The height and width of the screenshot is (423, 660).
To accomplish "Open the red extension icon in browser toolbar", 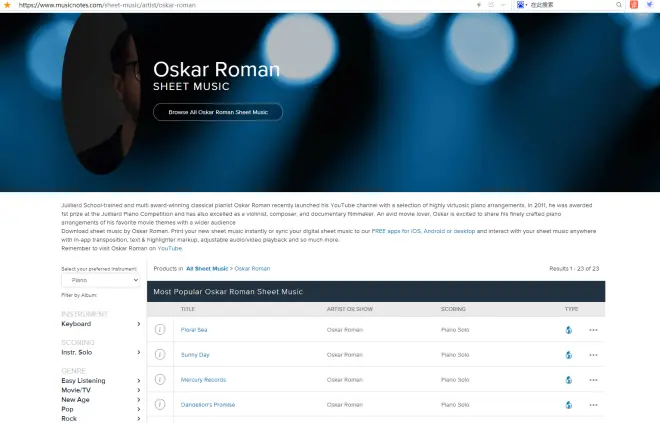I will [x=634, y=5].
